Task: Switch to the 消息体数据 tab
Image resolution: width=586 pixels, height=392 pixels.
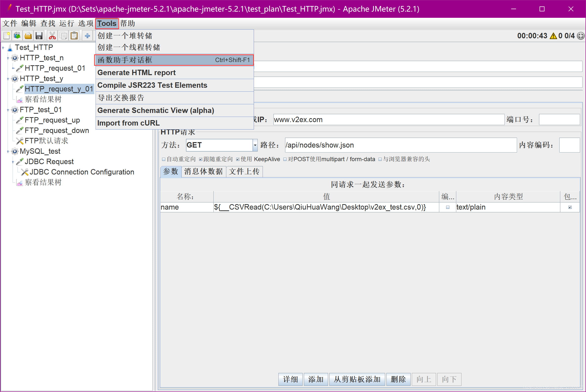Action: [x=203, y=172]
